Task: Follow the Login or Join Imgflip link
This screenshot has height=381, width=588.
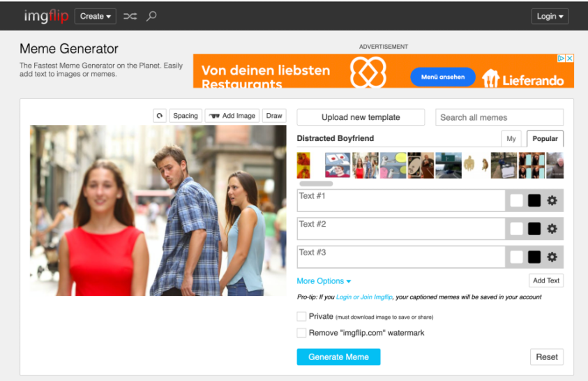Action: (x=364, y=297)
